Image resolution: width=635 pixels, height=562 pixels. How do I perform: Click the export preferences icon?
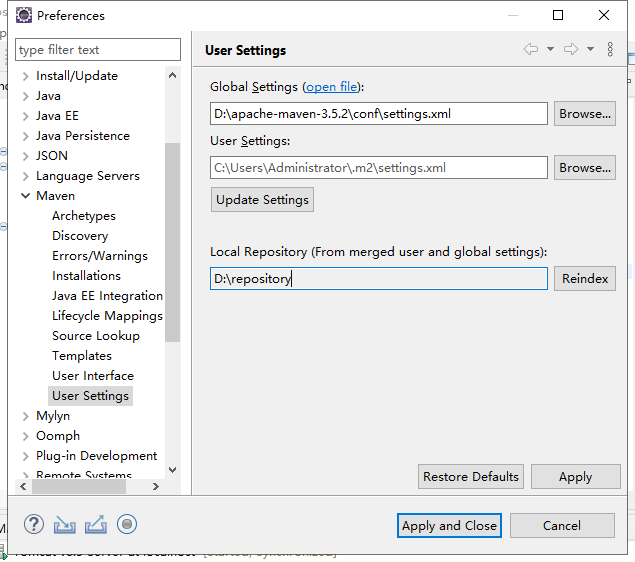pos(96,524)
